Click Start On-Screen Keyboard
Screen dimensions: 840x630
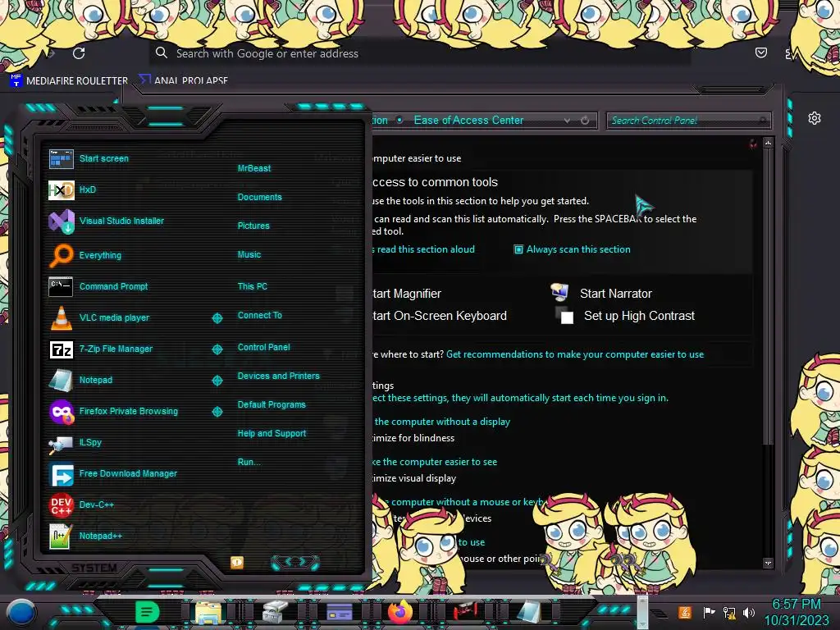pyautogui.click(x=440, y=316)
